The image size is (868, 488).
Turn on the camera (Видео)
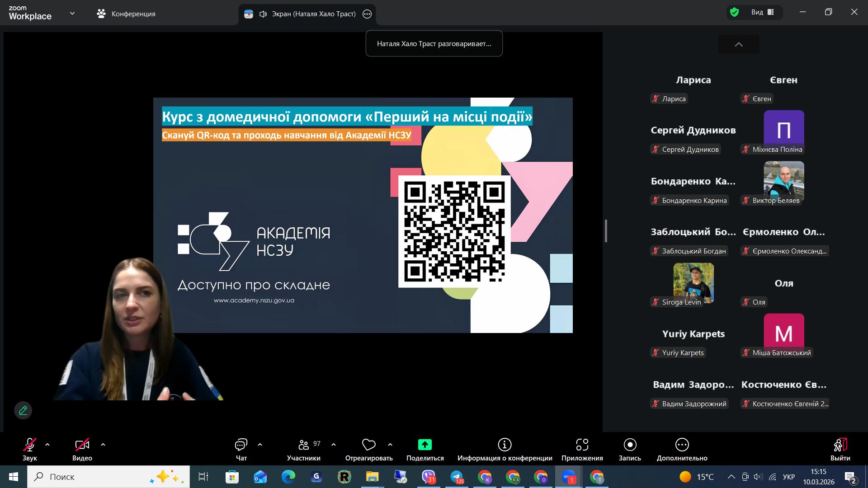(82, 445)
